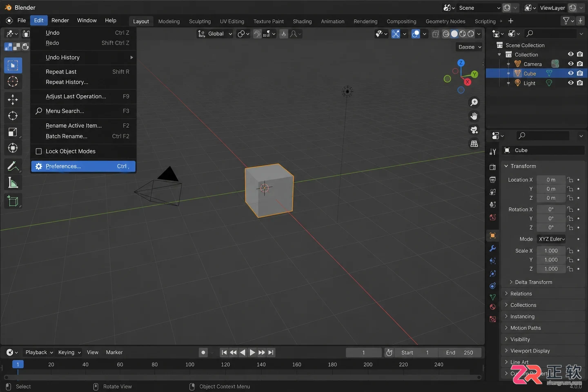
Task: Play animation forward
Action: 252,352
